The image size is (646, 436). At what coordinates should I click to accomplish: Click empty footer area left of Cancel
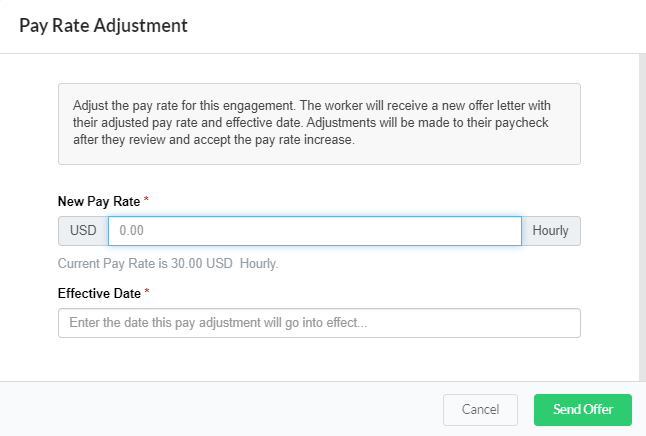[x=220, y=409]
